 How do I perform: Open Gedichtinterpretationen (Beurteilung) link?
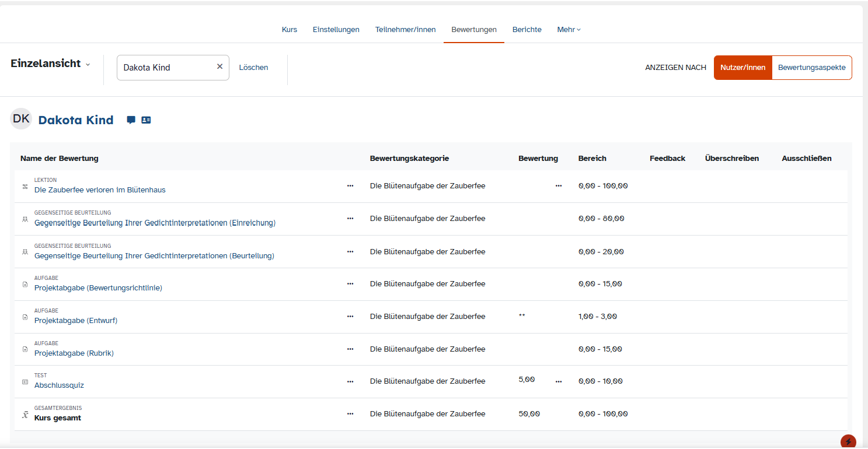click(154, 255)
